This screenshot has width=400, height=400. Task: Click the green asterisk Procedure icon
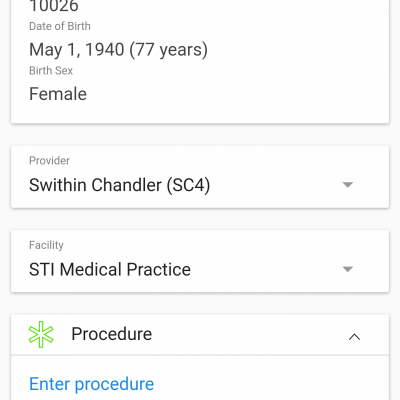coord(41,334)
